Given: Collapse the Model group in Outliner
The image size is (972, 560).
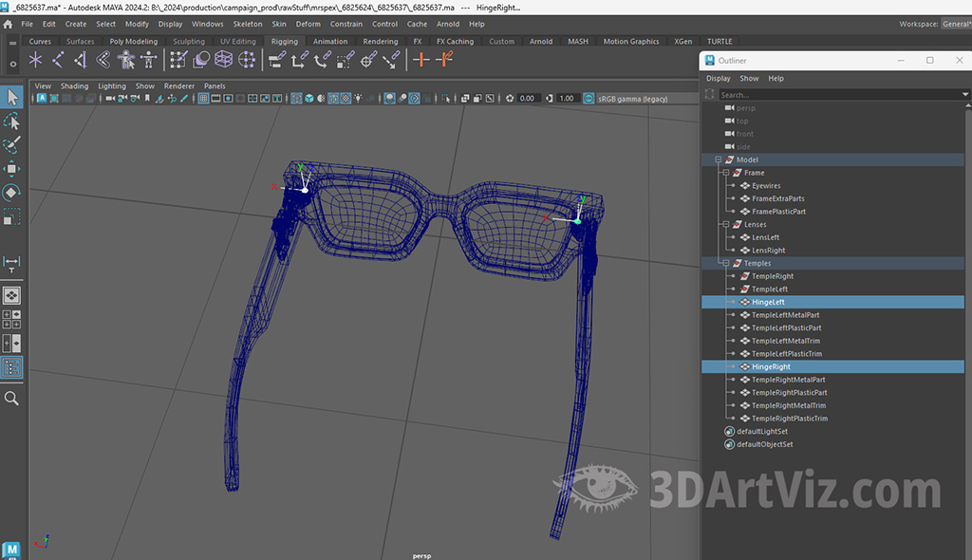Looking at the screenshot, I should point(719,160).
